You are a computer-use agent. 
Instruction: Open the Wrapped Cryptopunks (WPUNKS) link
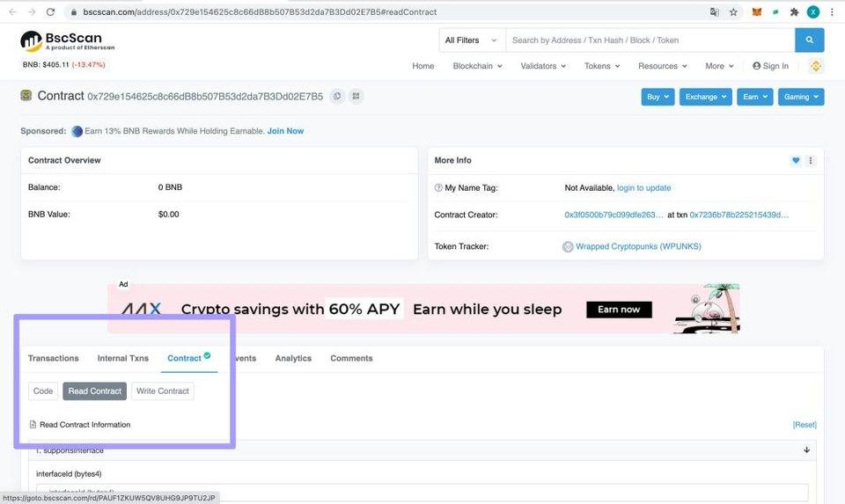click(x=638, y=246)
